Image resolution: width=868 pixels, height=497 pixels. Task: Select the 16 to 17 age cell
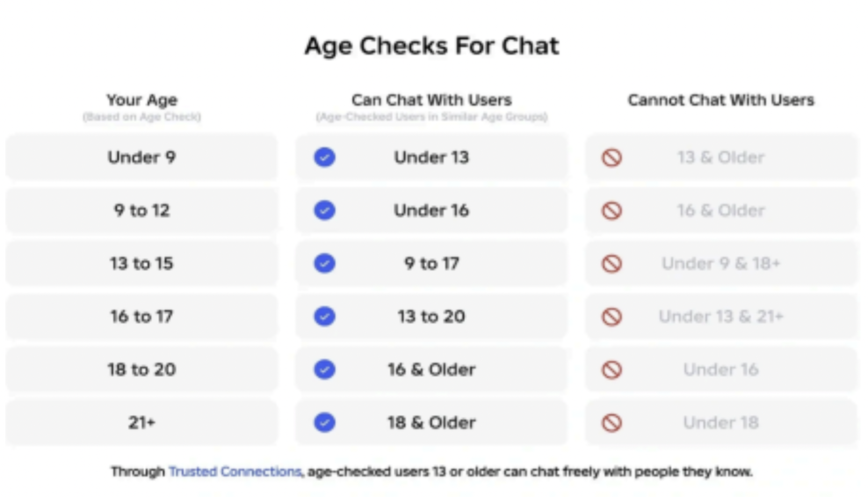click(x=142, y=316)
